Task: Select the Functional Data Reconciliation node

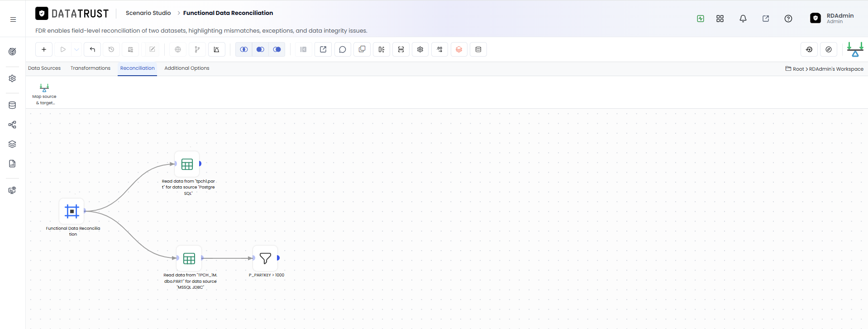Action: (x=72, y=211)
